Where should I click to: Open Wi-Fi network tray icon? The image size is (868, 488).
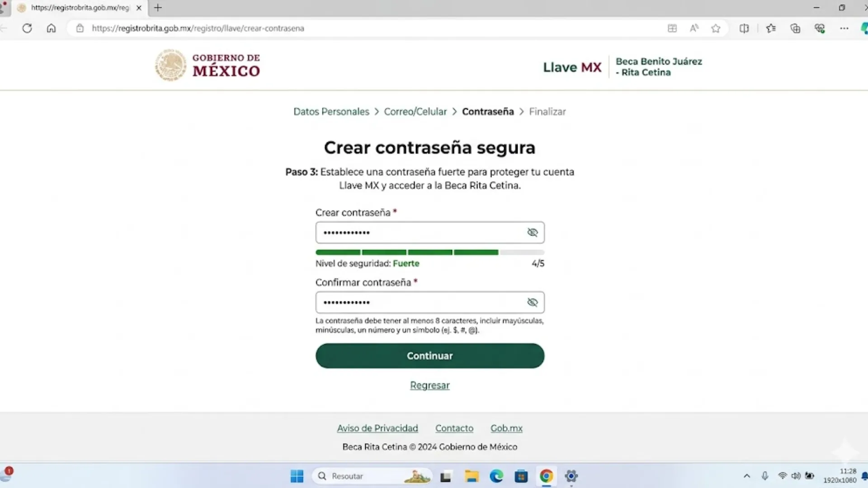pyautogui.click(x=783, y=476)
